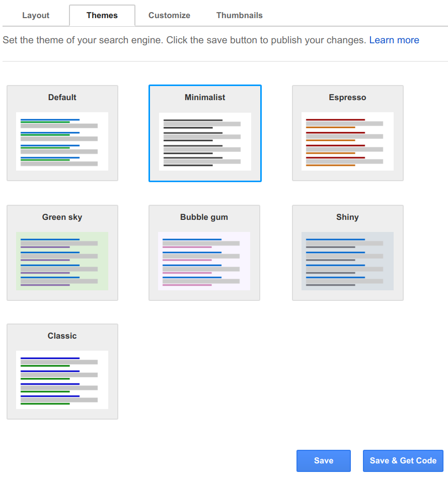Click the 'Green sky' theme title text
448x480 pixels.
(62, 217)
